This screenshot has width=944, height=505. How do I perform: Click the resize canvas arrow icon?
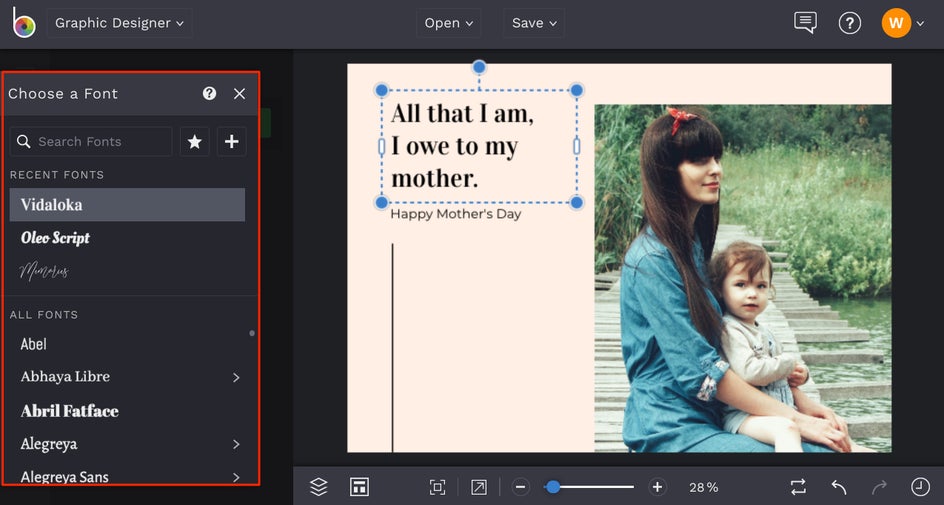[479, 487]
